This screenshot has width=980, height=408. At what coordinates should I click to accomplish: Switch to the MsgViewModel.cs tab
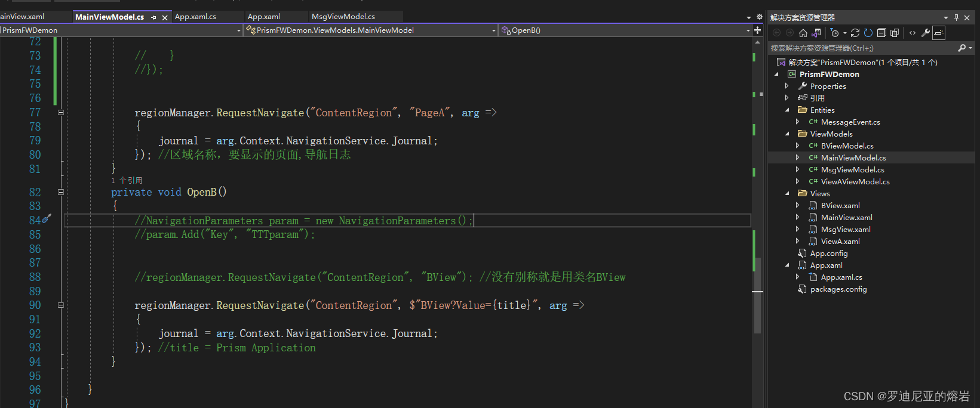[x=343, y=17]
